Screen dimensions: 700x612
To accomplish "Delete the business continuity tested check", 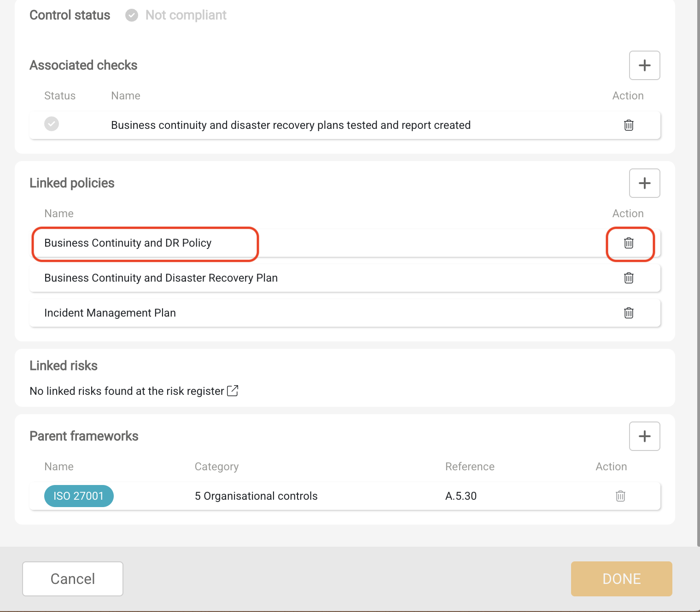I will pyautogui.click(x=629, y=125).
